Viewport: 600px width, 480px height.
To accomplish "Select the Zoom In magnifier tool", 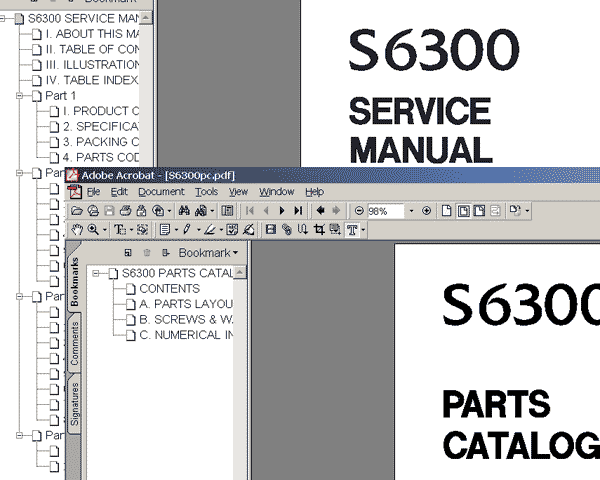I will [x=93, y=230].
